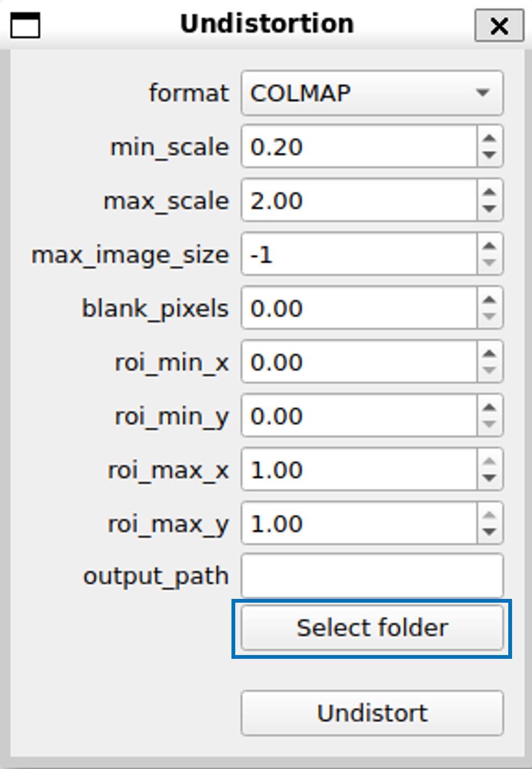This screenshot has height=769, width=532.
Task: Click the Undistort button
Action: click(x=372, y=713)
